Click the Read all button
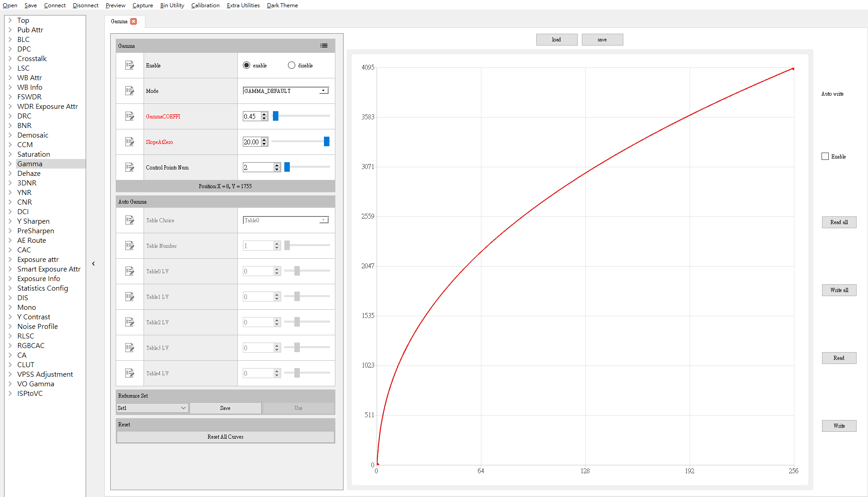Viewport: 868px width, 497px height. (x=839, y=222)
